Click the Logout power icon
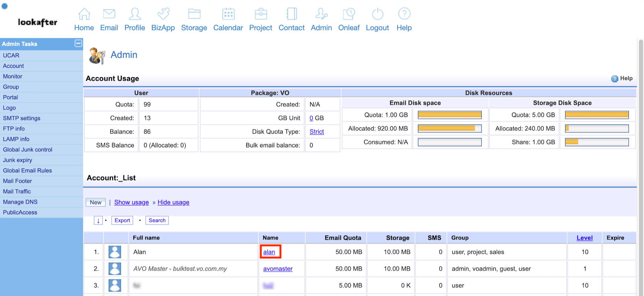This screenshot has height=296, width=644. pyautogui.click(x=377, y=14)
